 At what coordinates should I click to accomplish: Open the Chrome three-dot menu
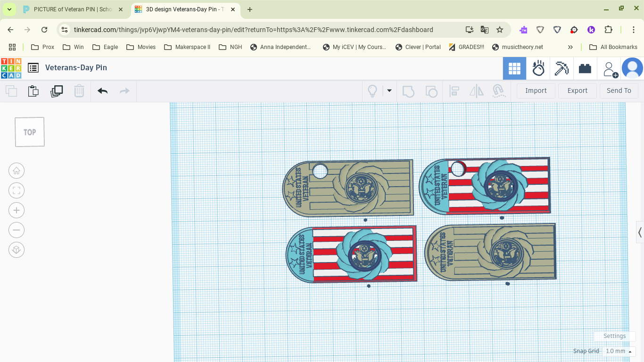coord(634,30)
